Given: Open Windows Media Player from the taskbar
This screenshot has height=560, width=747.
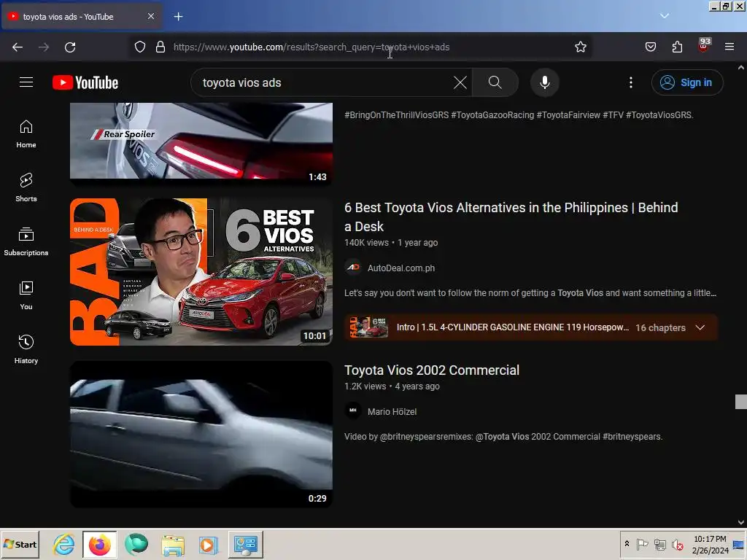Looking at the screenshot, I should (x=208, y=545).
